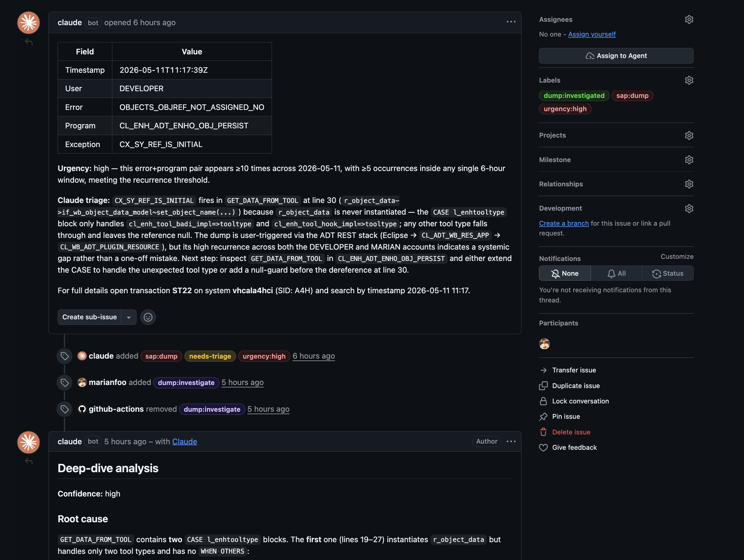Open Milestone settings gear
Image resolution: width=744 pixels, height=560 pixels.
point(689,160)
